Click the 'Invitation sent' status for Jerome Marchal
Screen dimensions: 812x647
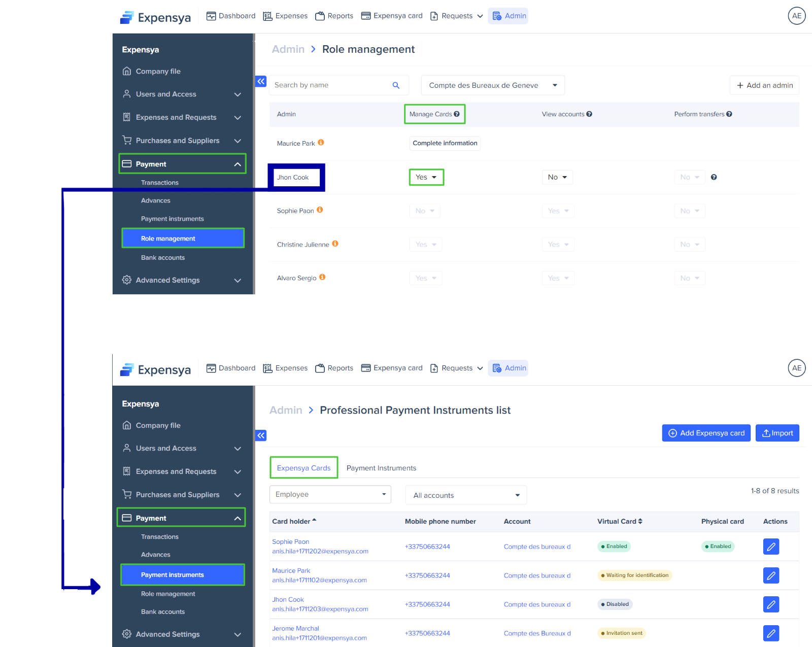click(622, 633)
